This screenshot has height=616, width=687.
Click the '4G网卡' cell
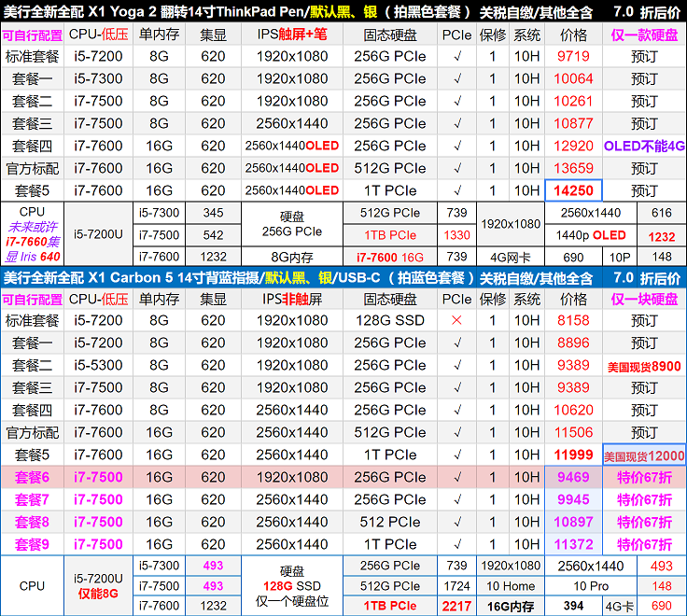point(511,257)
